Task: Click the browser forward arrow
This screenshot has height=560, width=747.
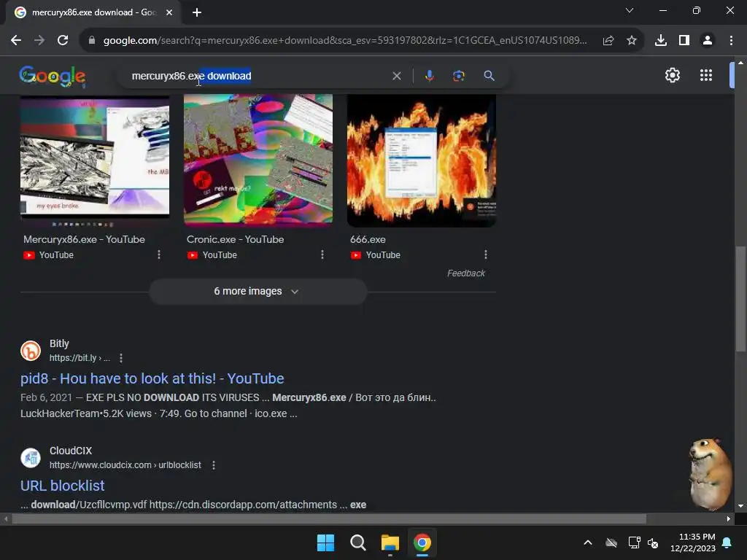Action: (39, 41)
